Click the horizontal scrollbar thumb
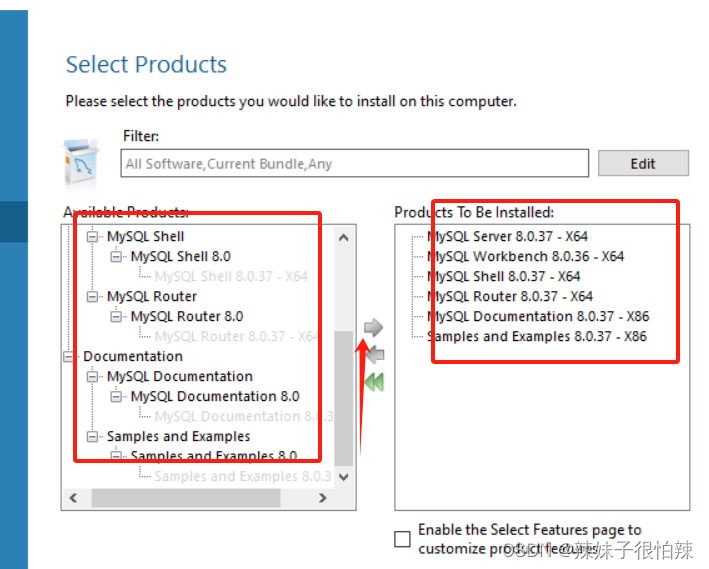Viewport: 709px width, 569px height. pyautogui.click(x=186, y=498)
